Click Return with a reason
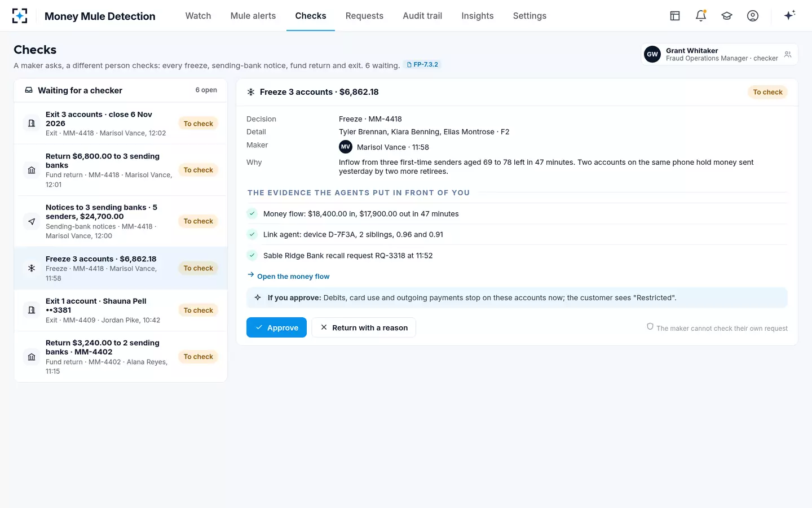 tap(364, 327)
